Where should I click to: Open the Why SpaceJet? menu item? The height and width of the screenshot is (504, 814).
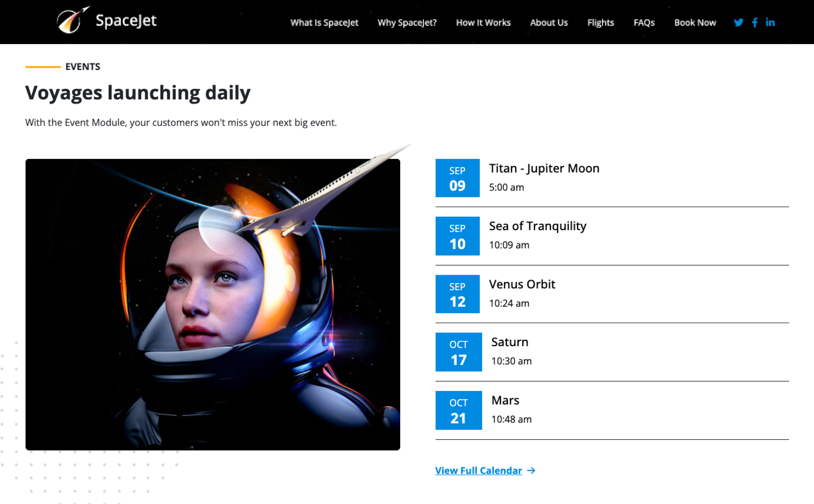click(407, 23)
